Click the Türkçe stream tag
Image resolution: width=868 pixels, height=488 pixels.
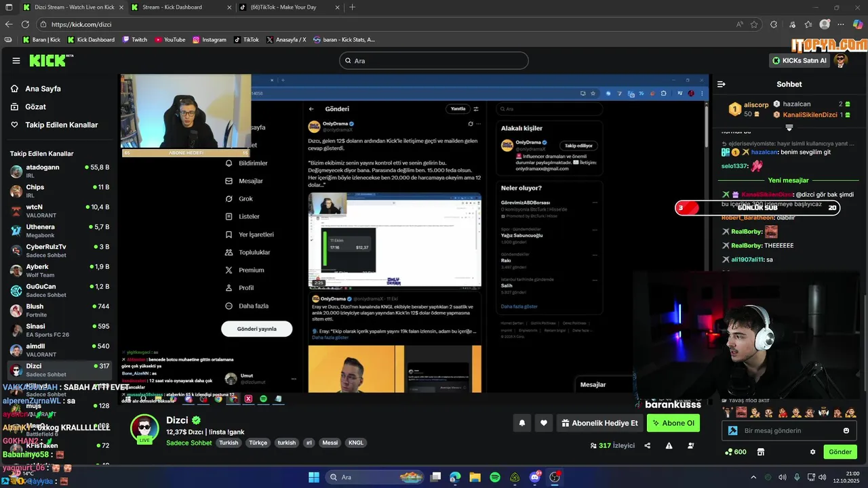coord(258,443)
